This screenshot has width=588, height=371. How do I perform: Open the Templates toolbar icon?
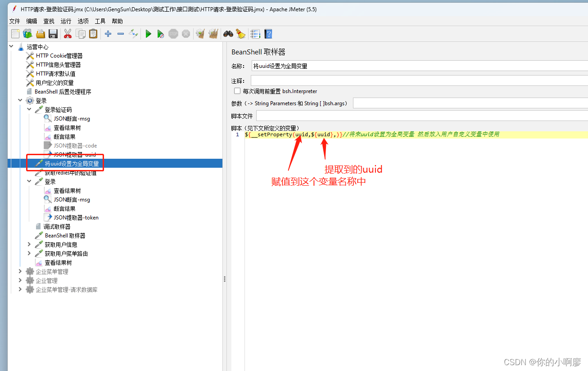(27, 34)
